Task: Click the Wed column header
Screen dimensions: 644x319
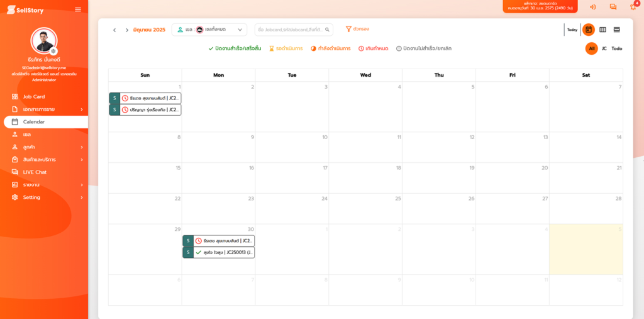Action: 365,76
